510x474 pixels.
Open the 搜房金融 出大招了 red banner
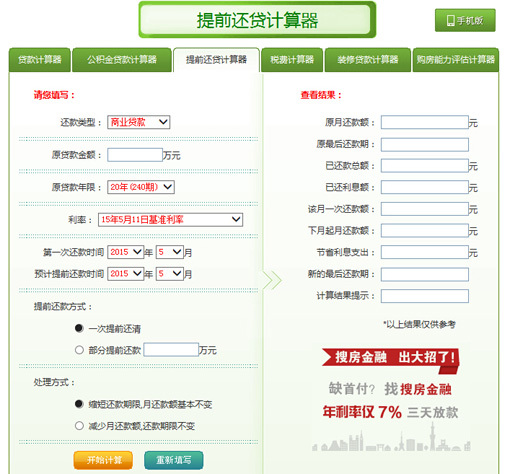(x=390, y=360)
